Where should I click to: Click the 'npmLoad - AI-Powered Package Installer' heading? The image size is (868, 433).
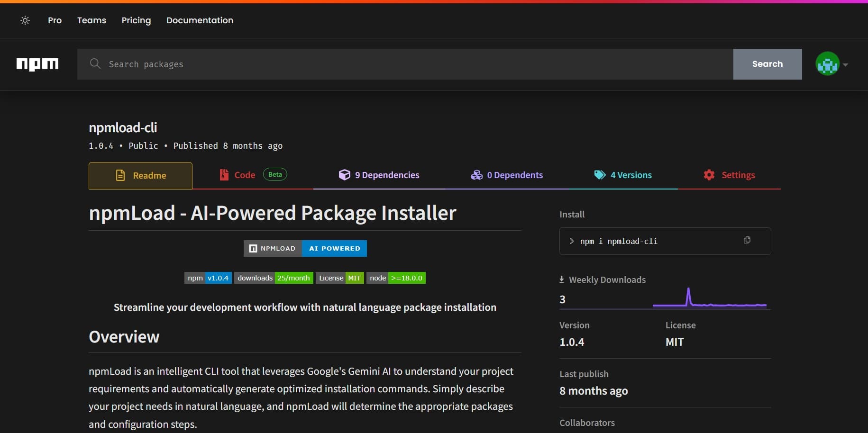(x=273, y=213)
